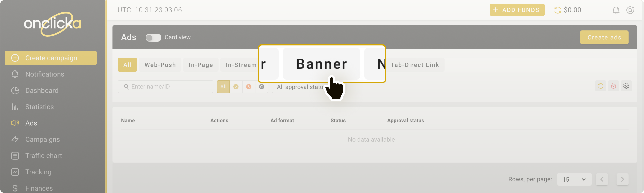Open Statistics from the sidebar

pyautogui.click(x=15, y=107)
